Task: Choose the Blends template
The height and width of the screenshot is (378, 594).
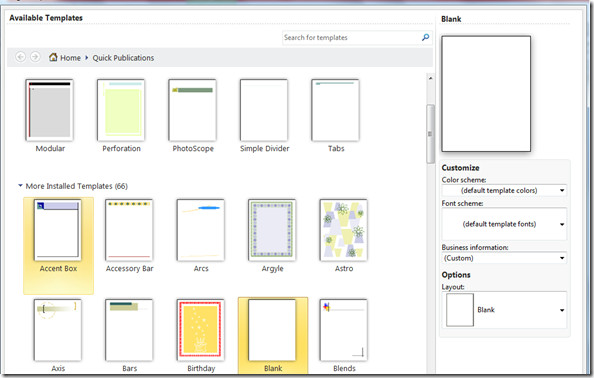Action: pyautogui.click(x=344, y=330)
